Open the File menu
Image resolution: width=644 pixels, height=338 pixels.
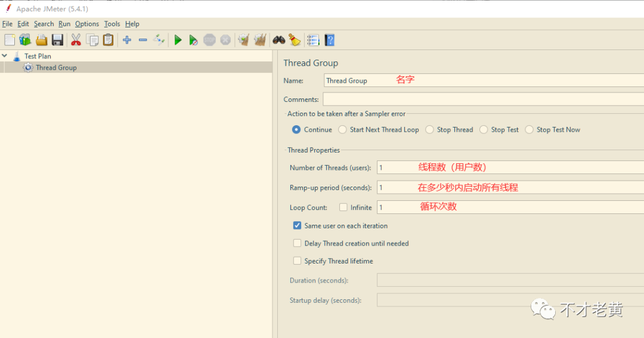coord(7,24)
